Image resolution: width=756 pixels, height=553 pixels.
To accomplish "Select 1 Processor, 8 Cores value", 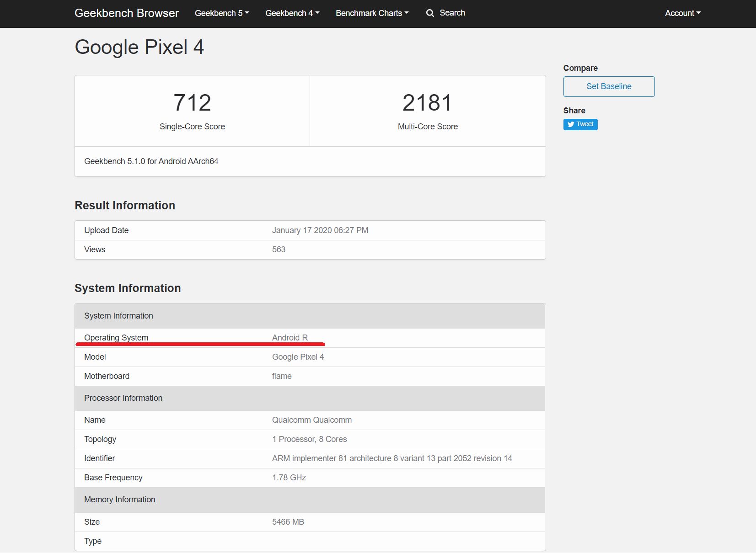I will click(x=310, y=439).
